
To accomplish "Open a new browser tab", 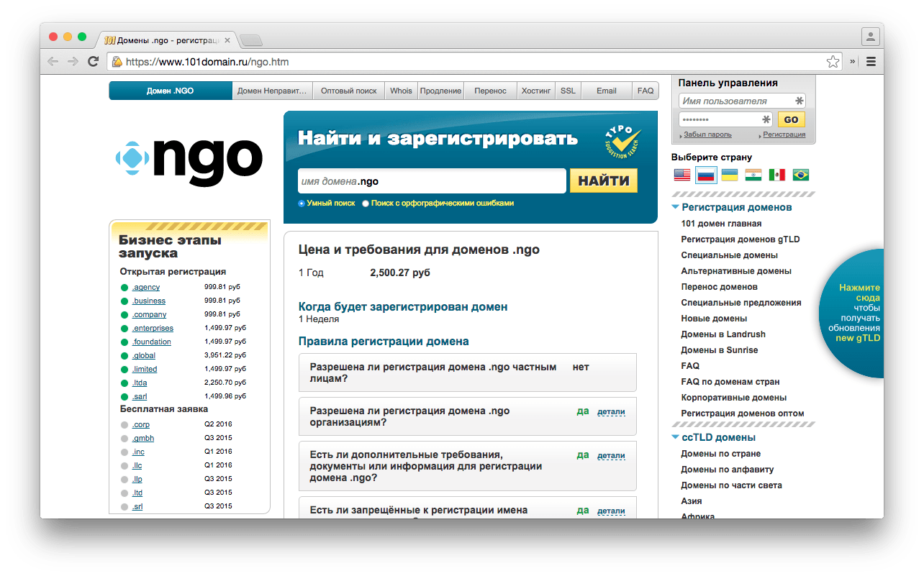I will pos(251,40).
